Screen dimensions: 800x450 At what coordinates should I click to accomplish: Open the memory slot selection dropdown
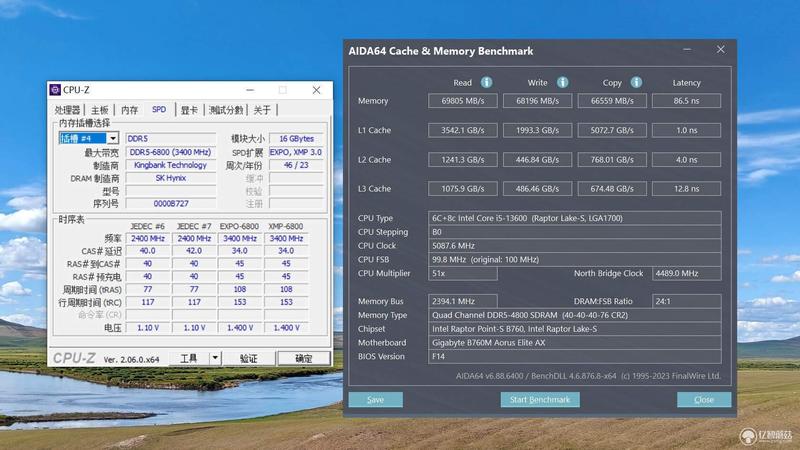click(x=113, y=138)
